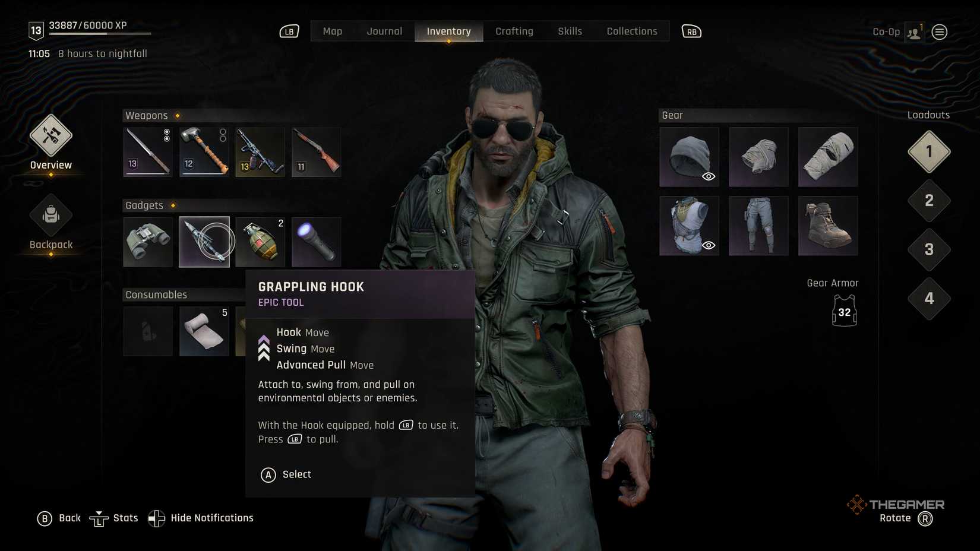The image size is (980, 551).
Task: Activate loadout 2 diamond
Action: coord(929,201)
